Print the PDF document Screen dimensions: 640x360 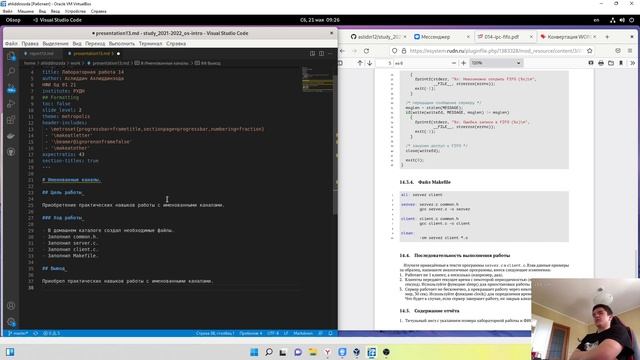601,63
